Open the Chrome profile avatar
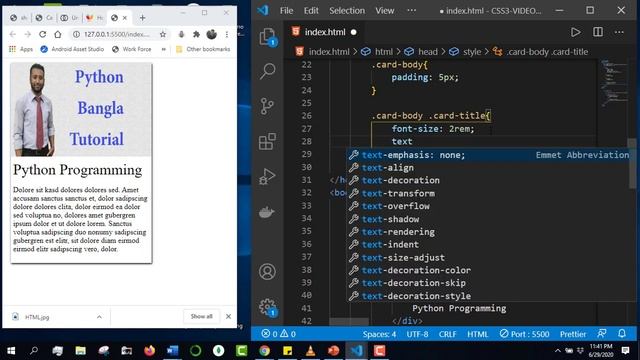The height and width of the screenshot is (360, 640). 211,34
